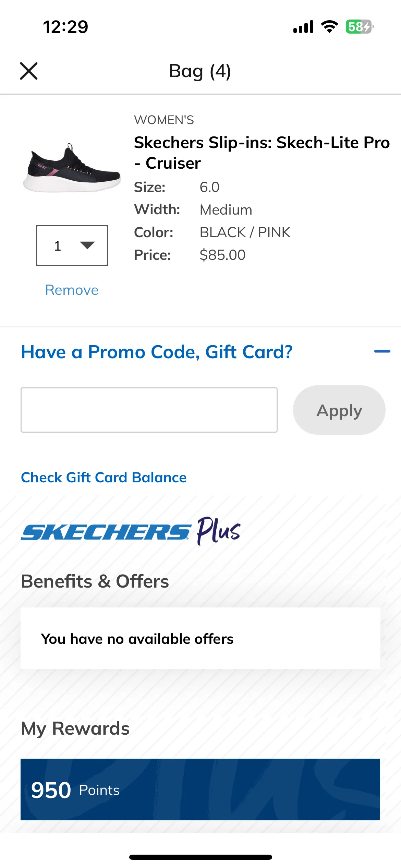Image resolution: width=401 pixels, height=868 pixels.
Task: Open Check Gift Card Balance link
Action: [x=104, y=477]
